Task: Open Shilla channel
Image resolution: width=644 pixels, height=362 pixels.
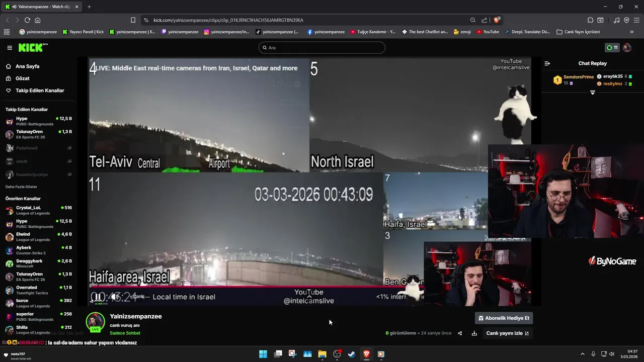Action: coord(38,330)
